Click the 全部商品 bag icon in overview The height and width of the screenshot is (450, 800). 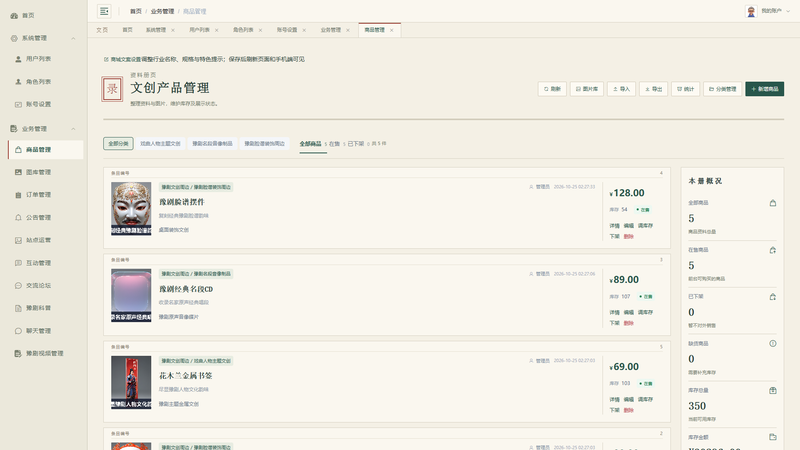click(x=773, y=203)
